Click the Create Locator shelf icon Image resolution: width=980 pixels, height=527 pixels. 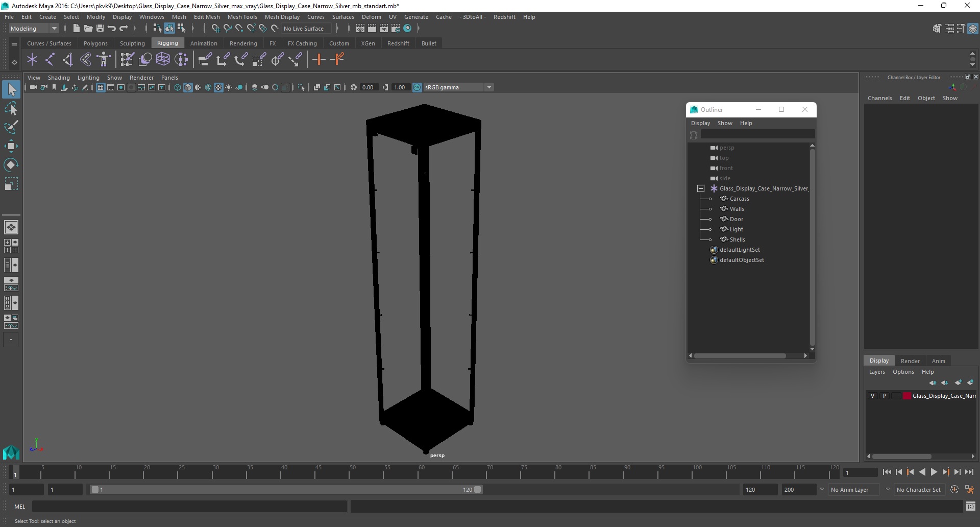click(32, 60)
